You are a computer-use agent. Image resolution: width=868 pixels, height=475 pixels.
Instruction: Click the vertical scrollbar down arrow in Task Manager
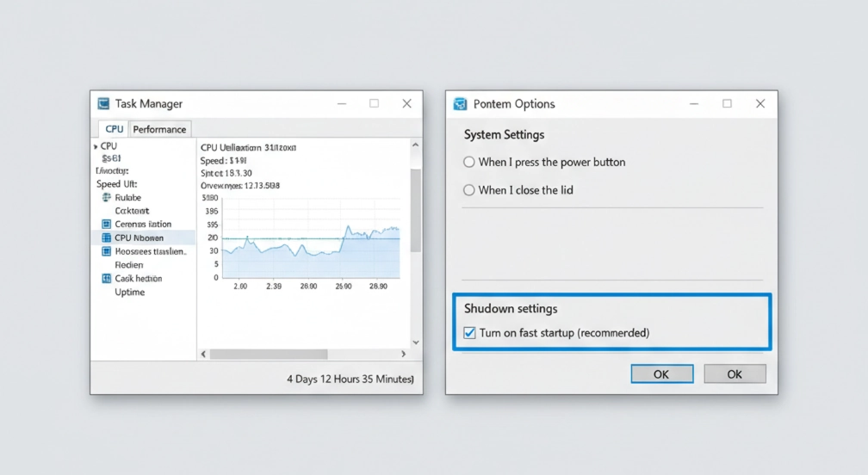(x=415, y=342)
